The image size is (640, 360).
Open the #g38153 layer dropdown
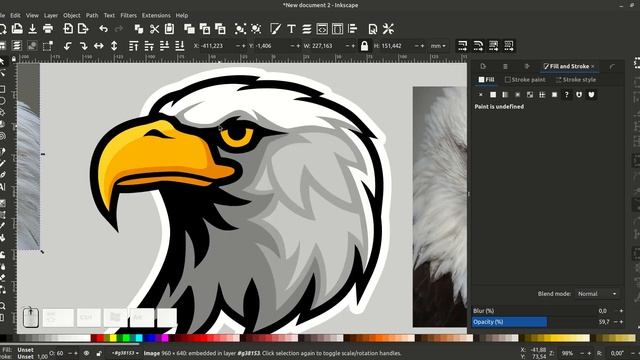coord(125,353)
